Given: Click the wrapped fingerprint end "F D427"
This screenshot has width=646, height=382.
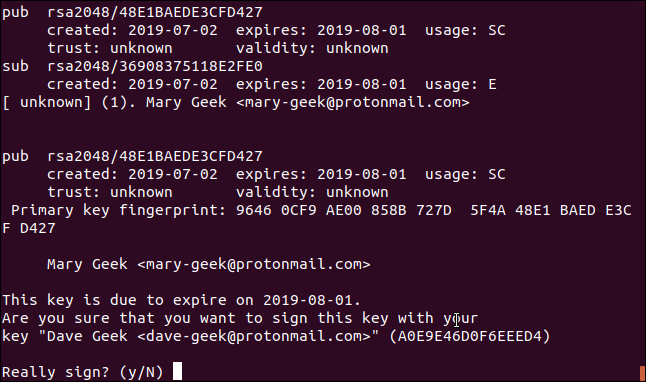Looking at the screenshot, I should point(28,228).
